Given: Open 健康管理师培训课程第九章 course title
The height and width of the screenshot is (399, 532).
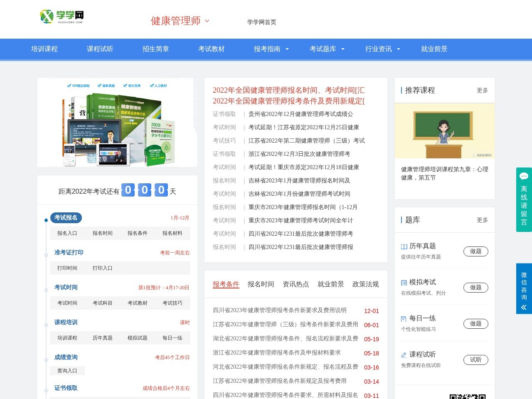Looking at the screenshot, I should click(445, 173).
